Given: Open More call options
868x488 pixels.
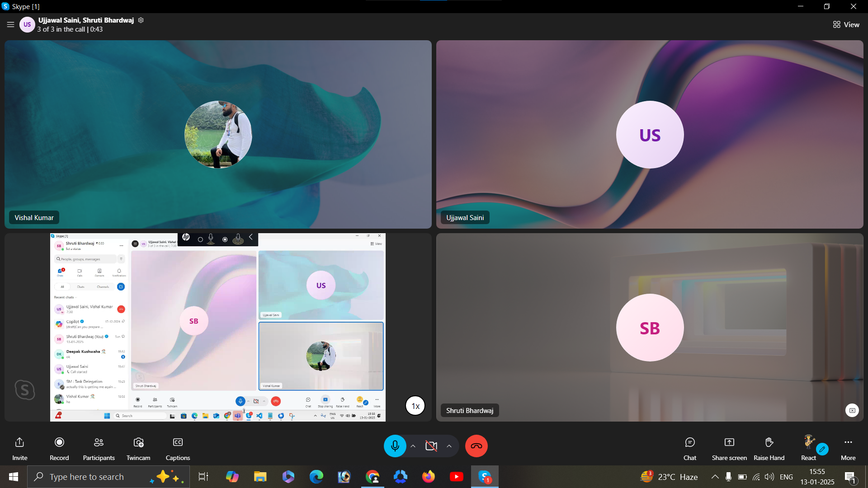Looking at the screenshot, I should 848,449.
